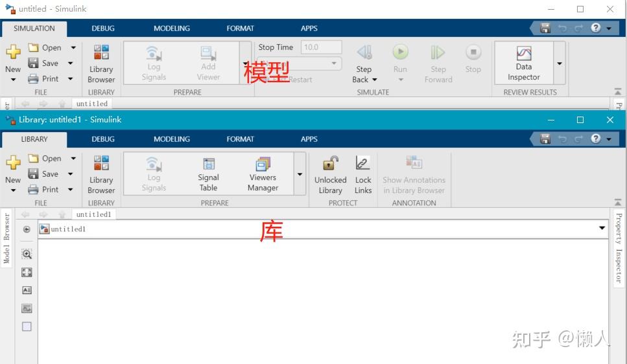Viewport: 627px width, 364px height.
Task: Expand the Review Results gallery arrow
Action: pyautogui.click(x=560, y=63)
